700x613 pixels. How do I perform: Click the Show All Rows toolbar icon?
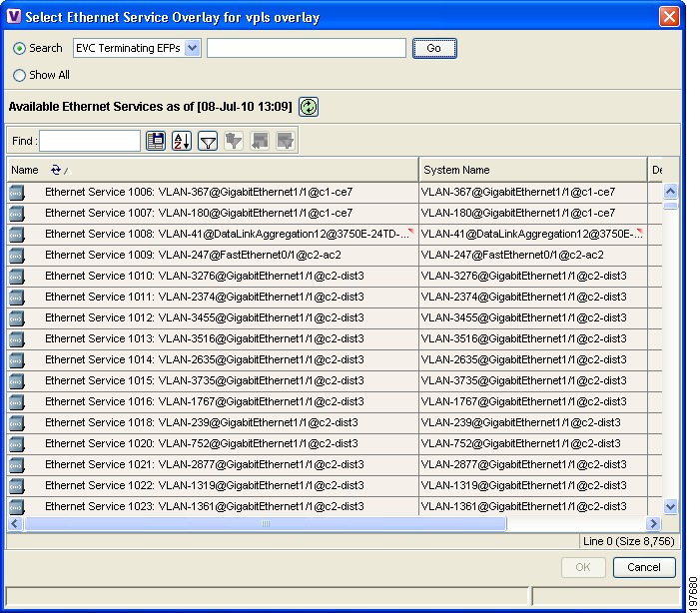point(260,141)
